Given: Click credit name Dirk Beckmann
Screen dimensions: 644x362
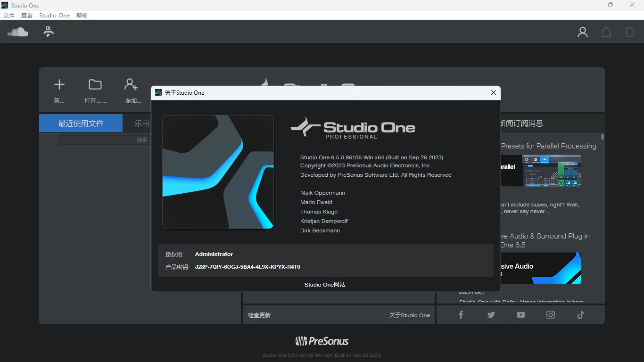Looking at the screenshot, I should pos(320,230).
